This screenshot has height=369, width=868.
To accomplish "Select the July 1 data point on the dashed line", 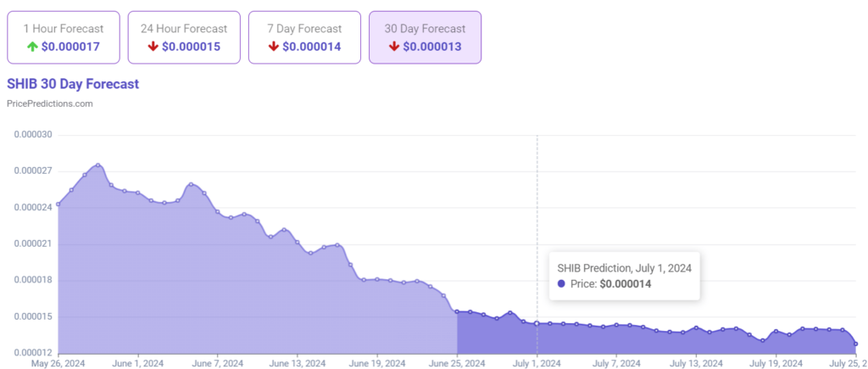I will coord(537,323).
